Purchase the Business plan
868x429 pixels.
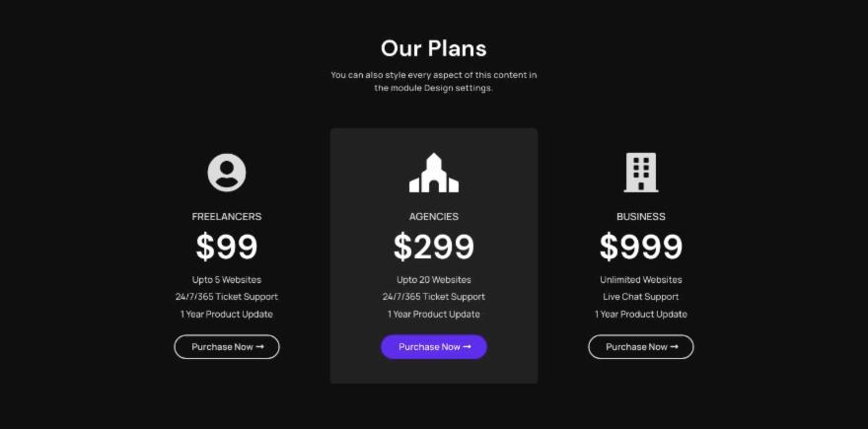point(641,347)
